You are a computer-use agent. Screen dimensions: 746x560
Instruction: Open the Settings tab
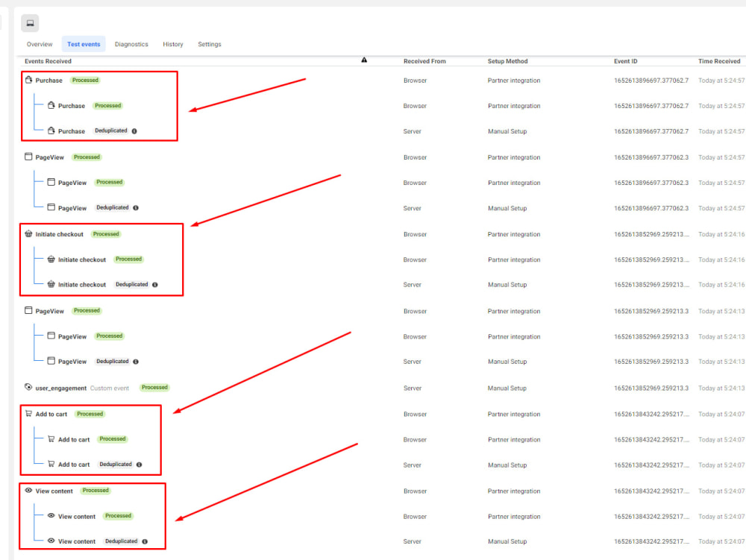tap(209, 44)
